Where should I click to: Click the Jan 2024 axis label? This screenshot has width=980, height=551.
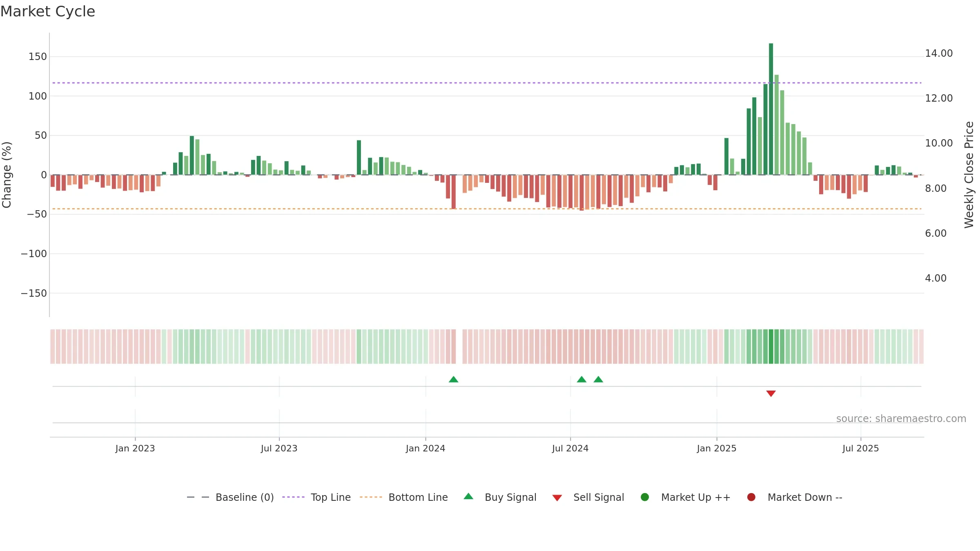click(x=425, y=449)
